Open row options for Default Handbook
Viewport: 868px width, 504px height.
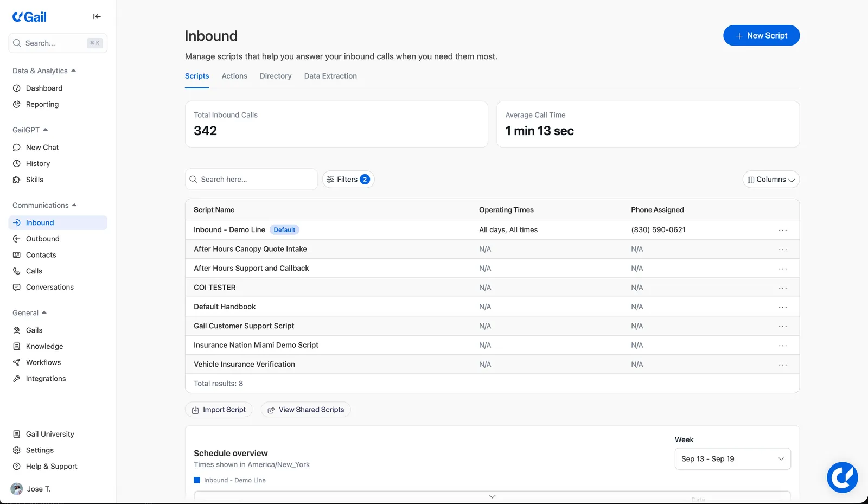pos(782,307)
